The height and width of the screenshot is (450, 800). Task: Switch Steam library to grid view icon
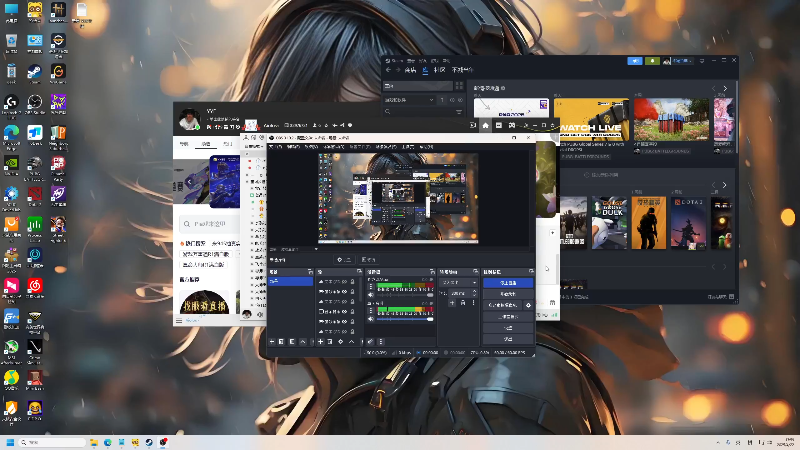[x=459, y=85]
